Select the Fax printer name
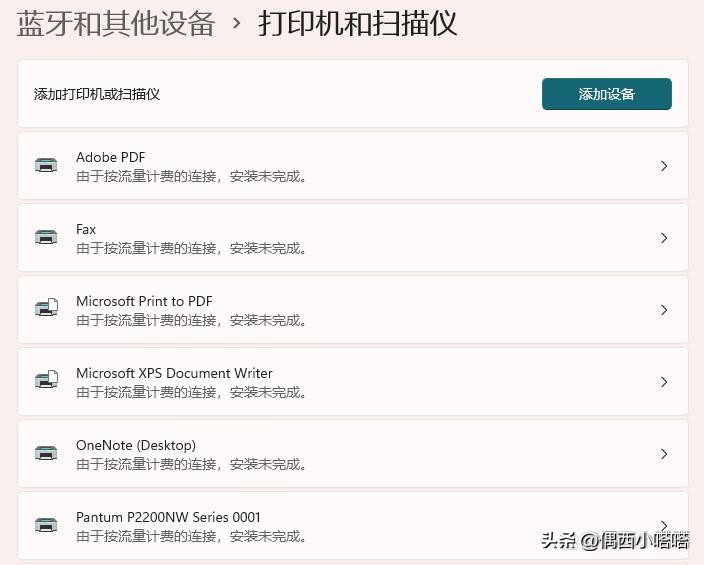The image size is (704, 565). click(86, 229)
